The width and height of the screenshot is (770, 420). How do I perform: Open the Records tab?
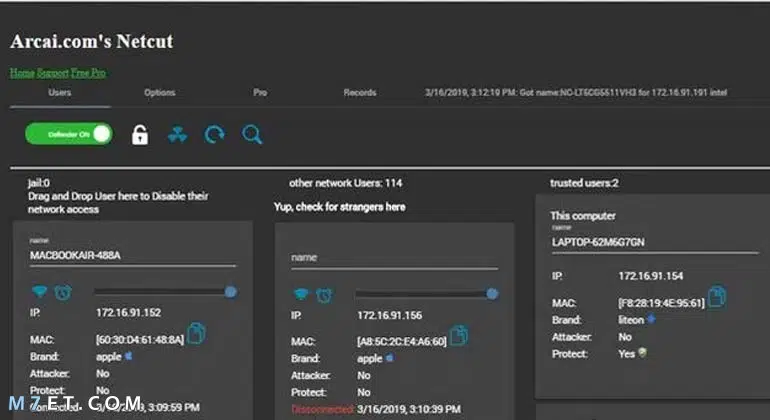click(360, 93)
